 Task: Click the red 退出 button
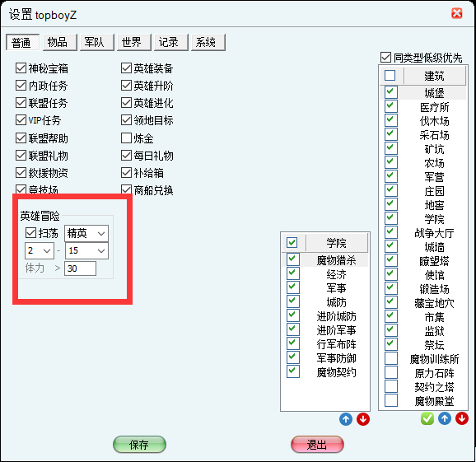(x=317, y=445)
